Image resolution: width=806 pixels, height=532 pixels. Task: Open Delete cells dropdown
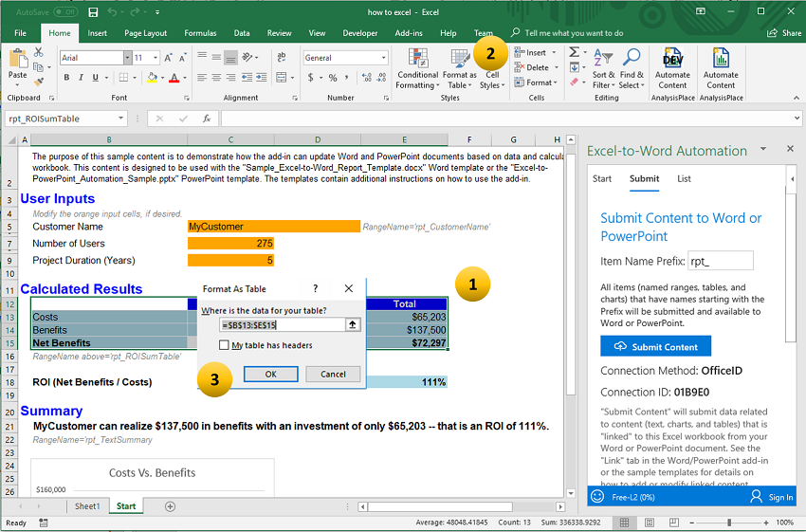(557, 67)
